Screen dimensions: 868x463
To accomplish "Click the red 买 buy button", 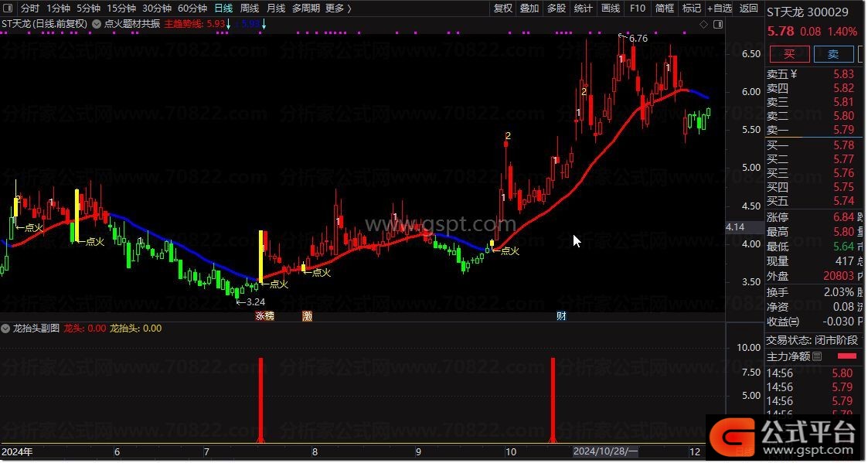I will click(789, 54).
